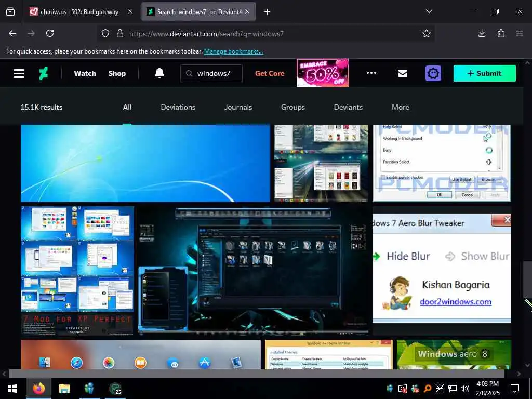Open the blue Windows 7 wallpaper thumbnail

pyautogui.click(x=145, y=163)
